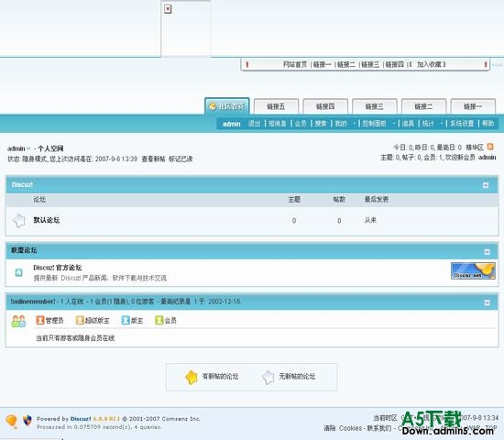Click admin in the blue navigation bar
This screenshot has height=440, width=504.
(x=232, y=124)
